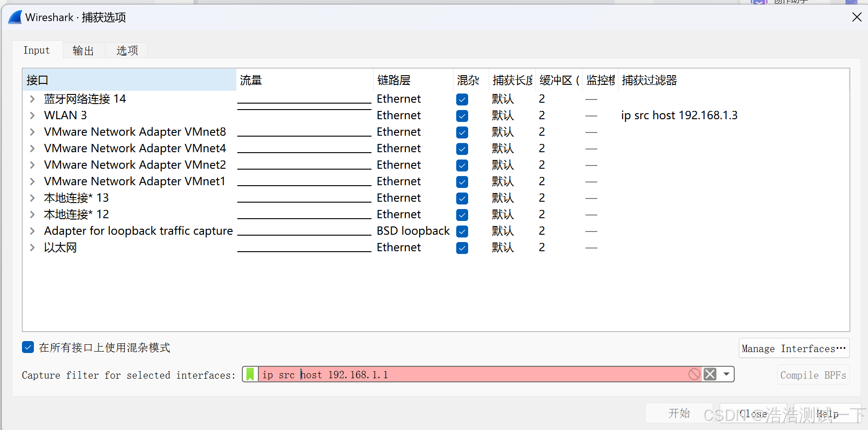Sort by the 捕获过滤器 column header
The width and height of the screenshot is (868, 430).
point(733,80)
